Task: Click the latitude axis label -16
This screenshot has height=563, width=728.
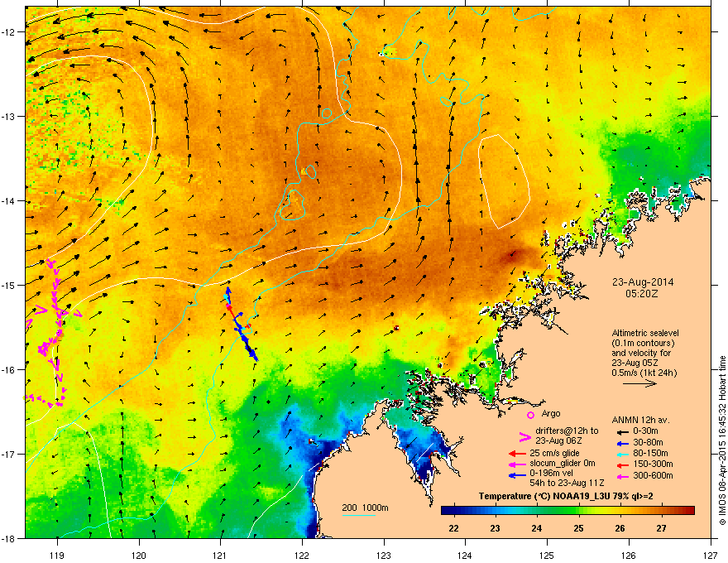Action: 8,370
